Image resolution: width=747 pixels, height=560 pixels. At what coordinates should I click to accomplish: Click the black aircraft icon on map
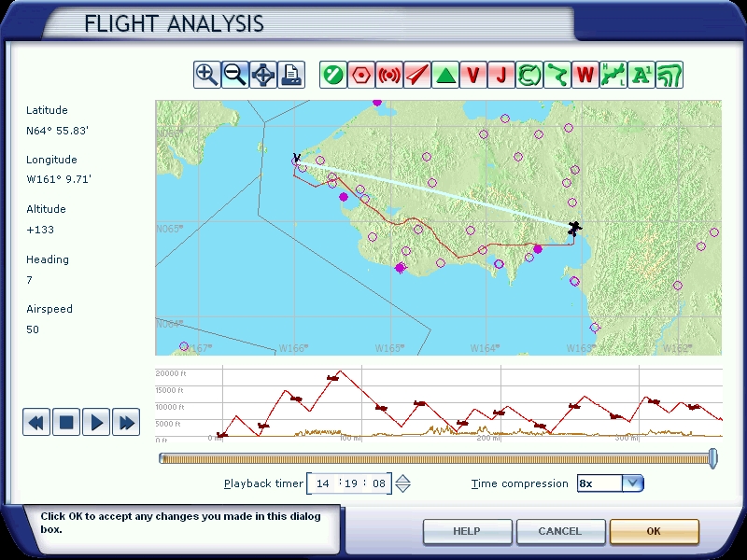[x=574, y=229]
